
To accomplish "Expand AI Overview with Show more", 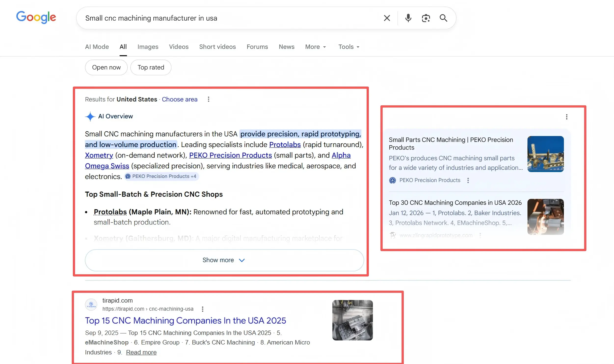I will pos(224,260).
